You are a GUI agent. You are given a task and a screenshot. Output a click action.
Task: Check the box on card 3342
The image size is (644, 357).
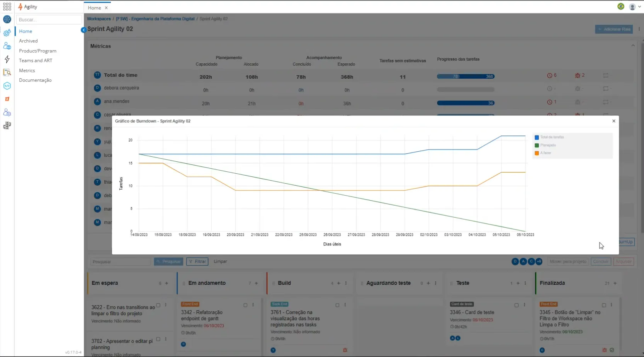(245, 305)
